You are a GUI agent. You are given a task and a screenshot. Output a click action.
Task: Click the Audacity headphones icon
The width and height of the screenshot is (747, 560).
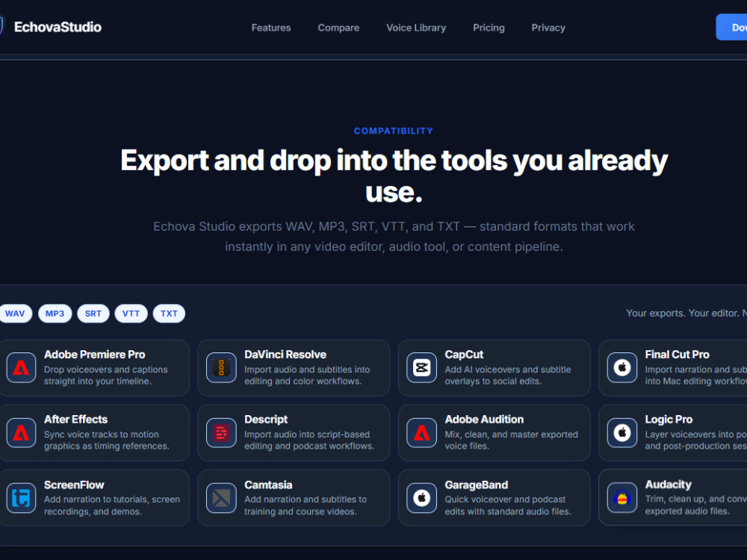622,497
